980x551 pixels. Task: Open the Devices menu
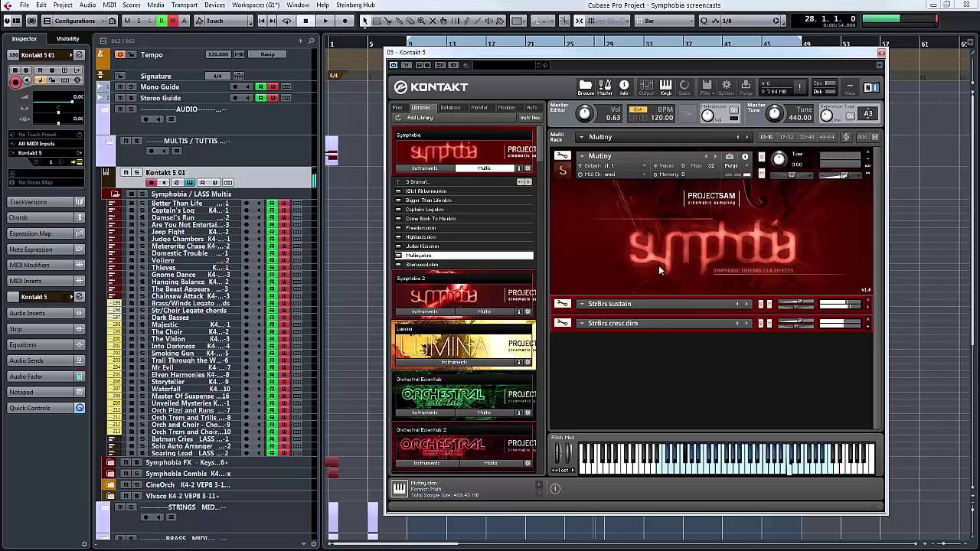(x=215, y=5)
